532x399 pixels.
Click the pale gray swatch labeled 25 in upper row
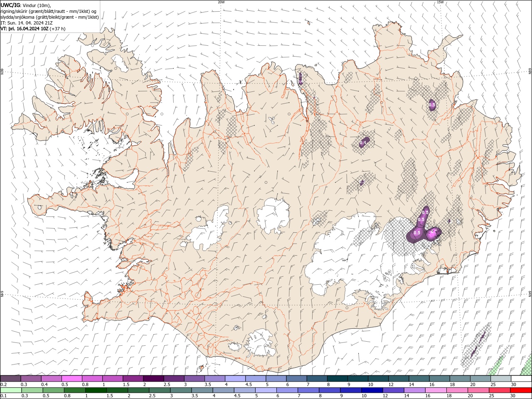[x=501, y=379]
